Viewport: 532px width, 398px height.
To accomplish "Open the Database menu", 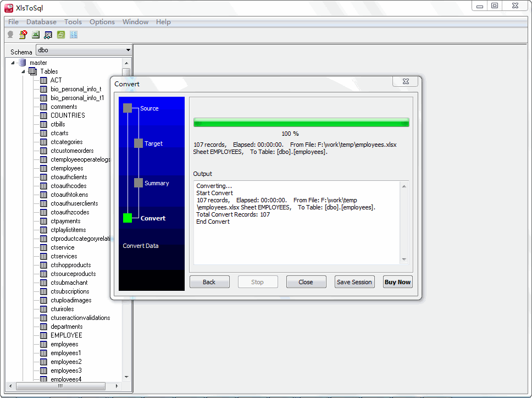I will coord(41,22).
